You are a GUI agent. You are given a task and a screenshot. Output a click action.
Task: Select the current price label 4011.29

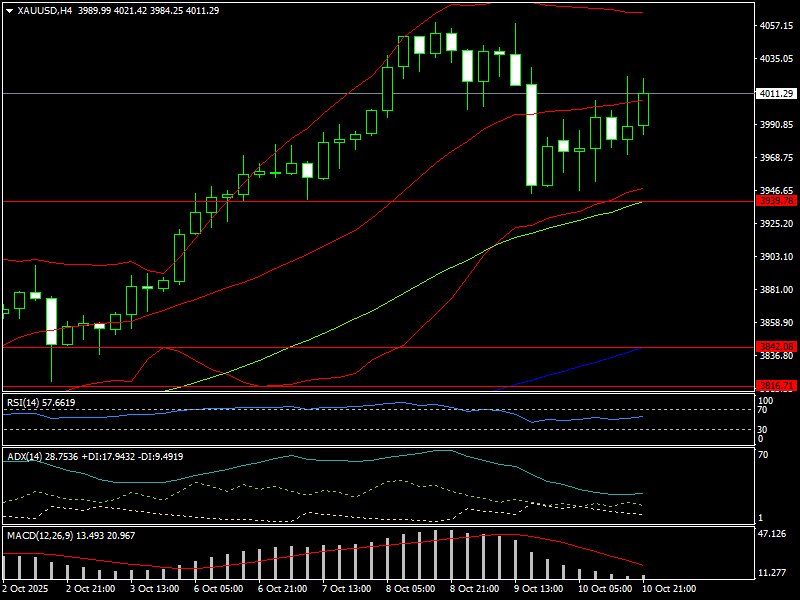(776, 93)
